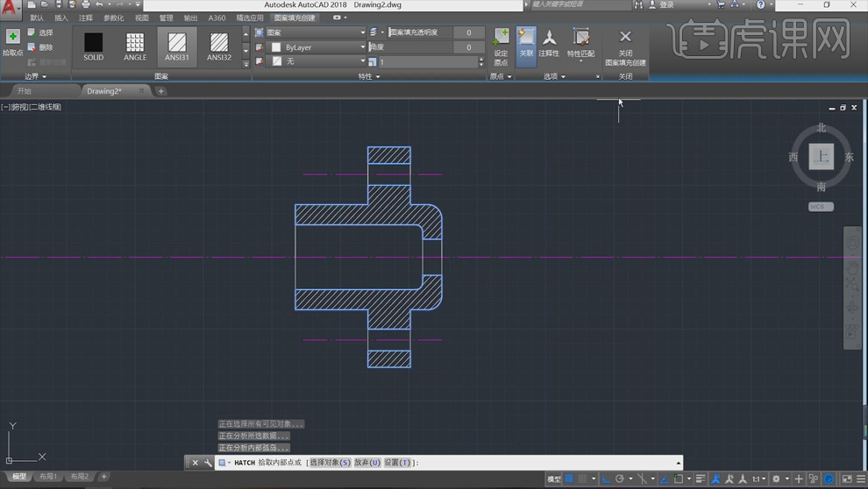The image size is (868, 489).
Task: Expand the pattern gallery list
Action: coord(245,64)
